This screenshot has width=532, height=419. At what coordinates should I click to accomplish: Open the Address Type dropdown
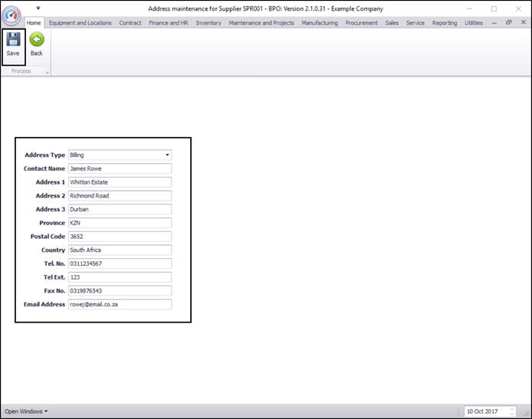pyautogui.click(x=167, y=155)
